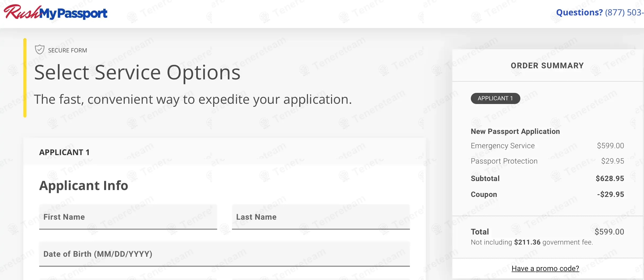Select the Date of Birth field
The width and height of the screenshot is (644, 280).
(x=224, y=254)
